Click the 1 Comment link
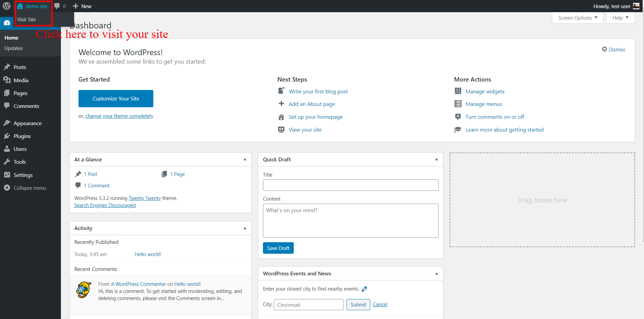Viewport: 644px width, 319px height. pyautogui.click(x=96, y=186)
